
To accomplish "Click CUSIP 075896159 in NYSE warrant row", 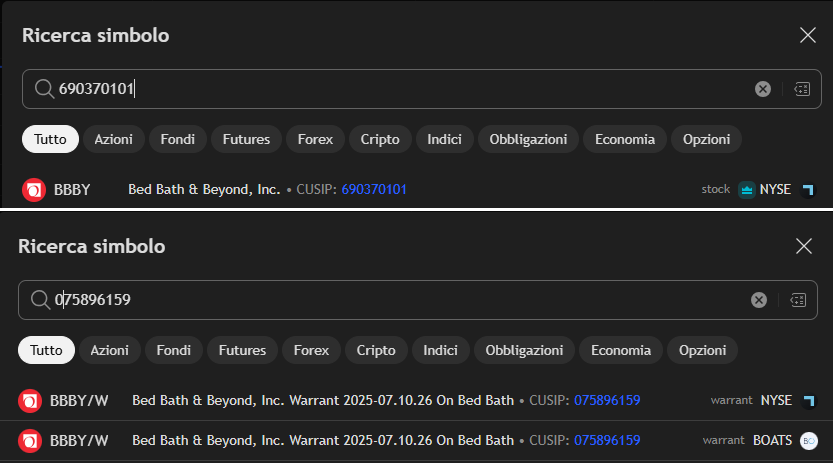I will pos(607,400).
